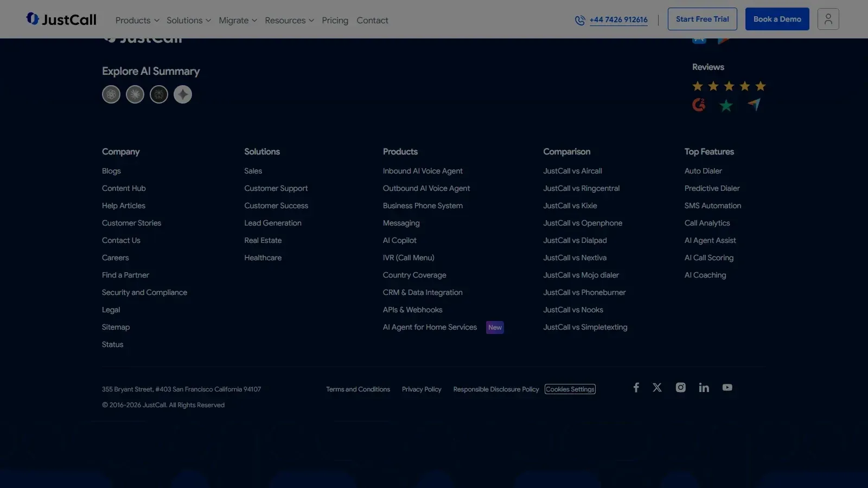868x488 pixels.
Task: Open the Customer Support solution link
Action: pos(276,188)
